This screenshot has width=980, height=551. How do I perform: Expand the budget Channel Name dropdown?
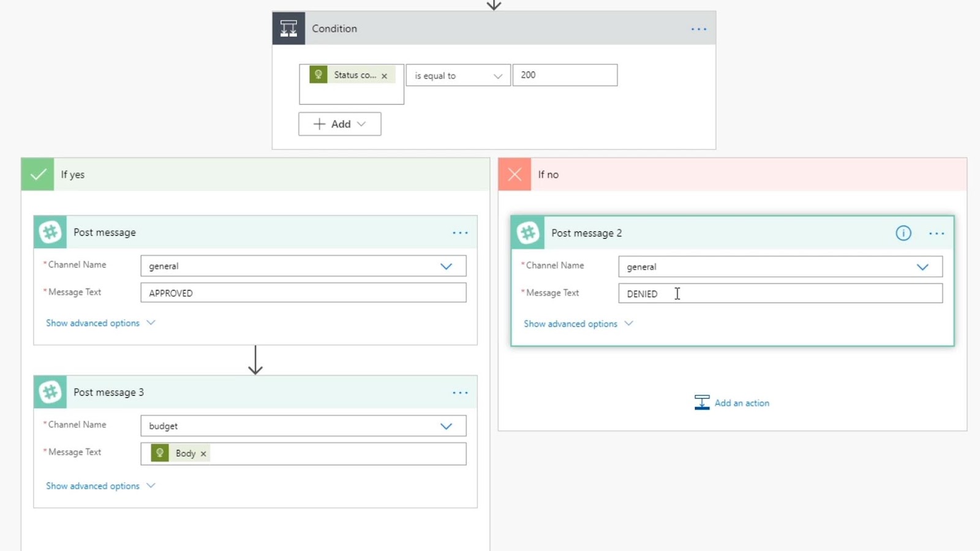[446, 426]
